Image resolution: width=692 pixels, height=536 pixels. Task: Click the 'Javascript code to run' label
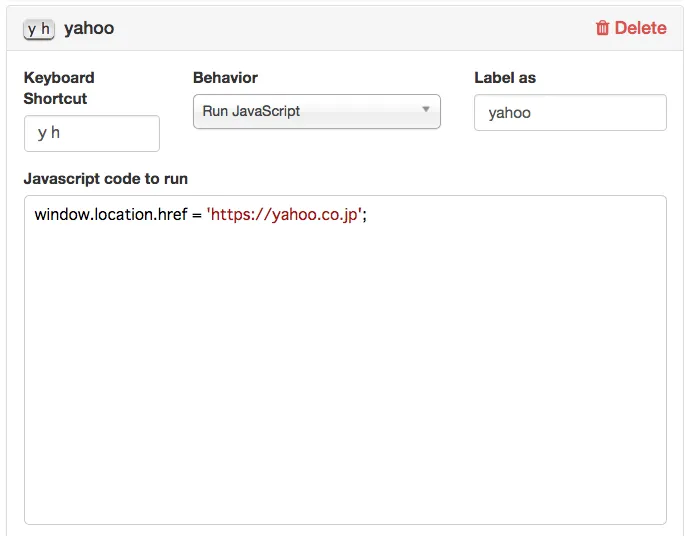pos(106,179)
